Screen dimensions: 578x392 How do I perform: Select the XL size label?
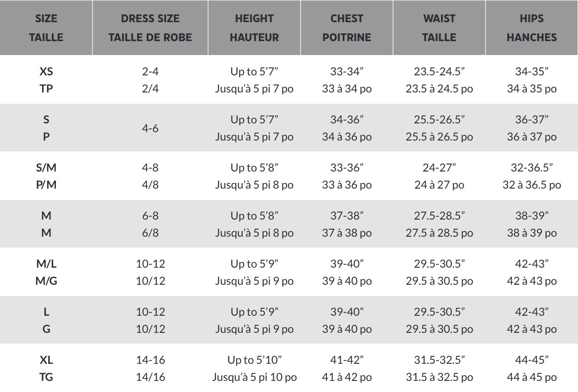tap(46, 360)
